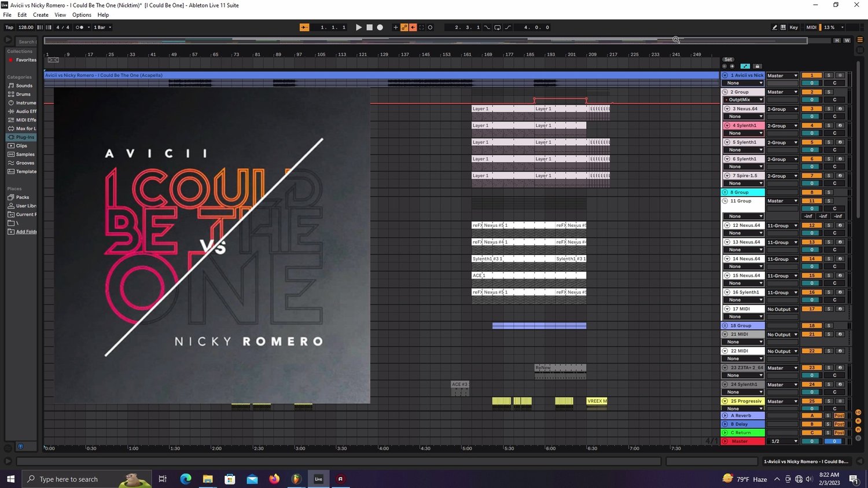Screen dimensions: 868x488
Task: Solo the 5 Sylenth1 track
Action: pos(829,142)
